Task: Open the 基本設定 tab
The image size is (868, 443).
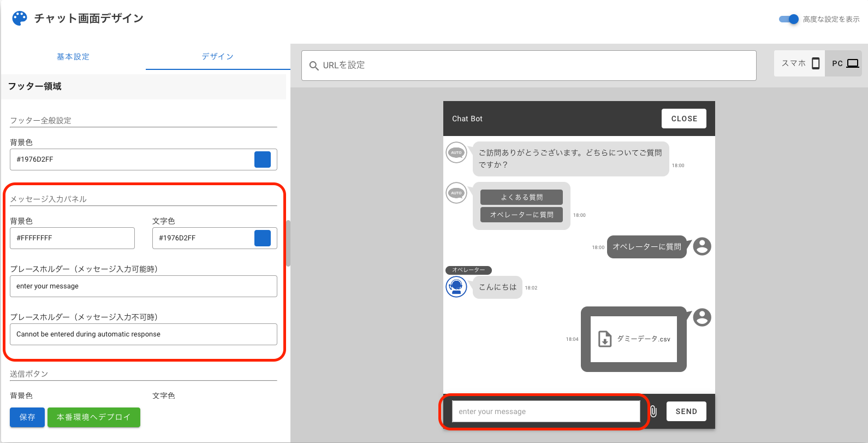Action: pos(73,57)
